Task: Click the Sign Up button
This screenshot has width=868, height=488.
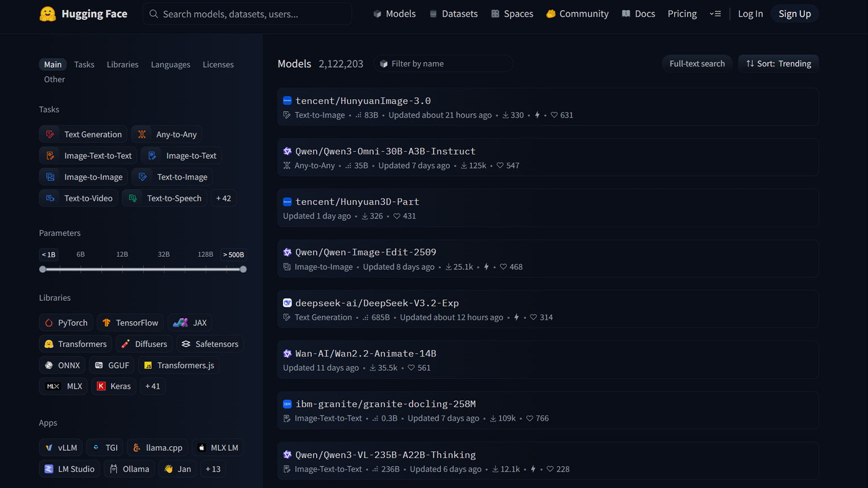Action: coord(794,14)
